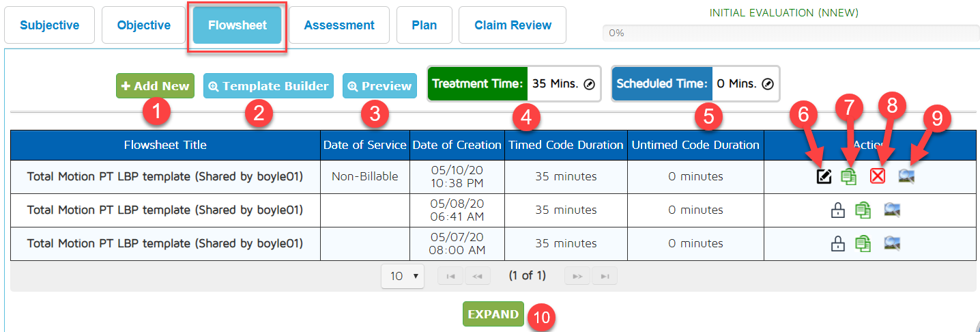Click the Initial Evaluation progress bar

pyautogui.click(x=790, y=33)
